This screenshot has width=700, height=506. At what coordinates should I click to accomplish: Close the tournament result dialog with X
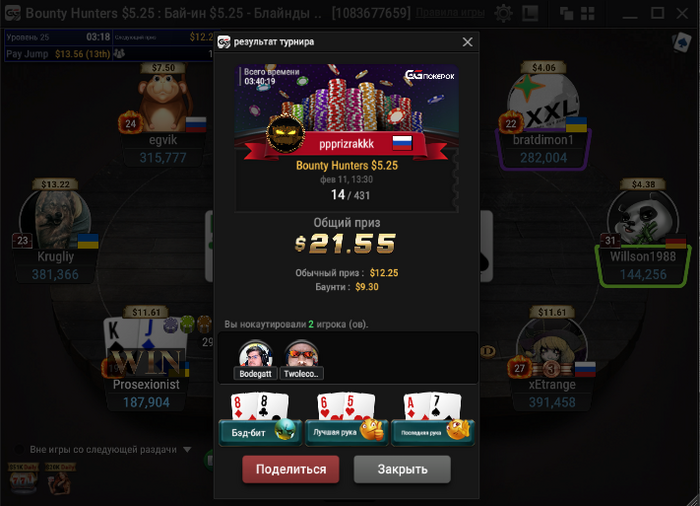click(467, 42)
